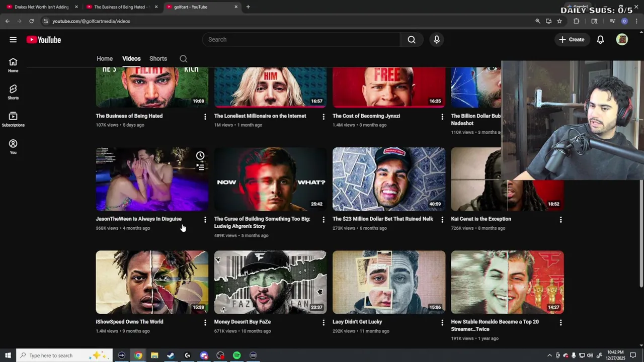Open Steam from the taskbar
Viewport: 644px width, 362px height.
(x=171, y=355)
